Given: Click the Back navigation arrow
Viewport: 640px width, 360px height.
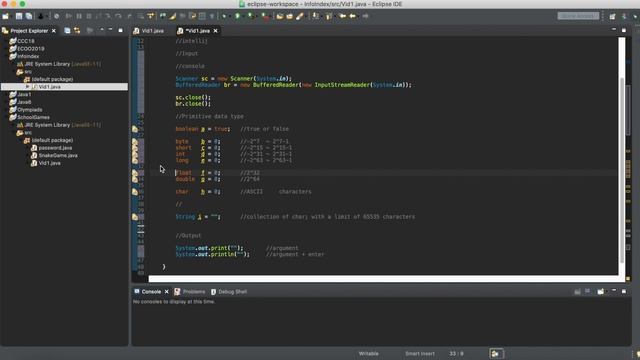Looking at the screenshot, I should (352, 16).
